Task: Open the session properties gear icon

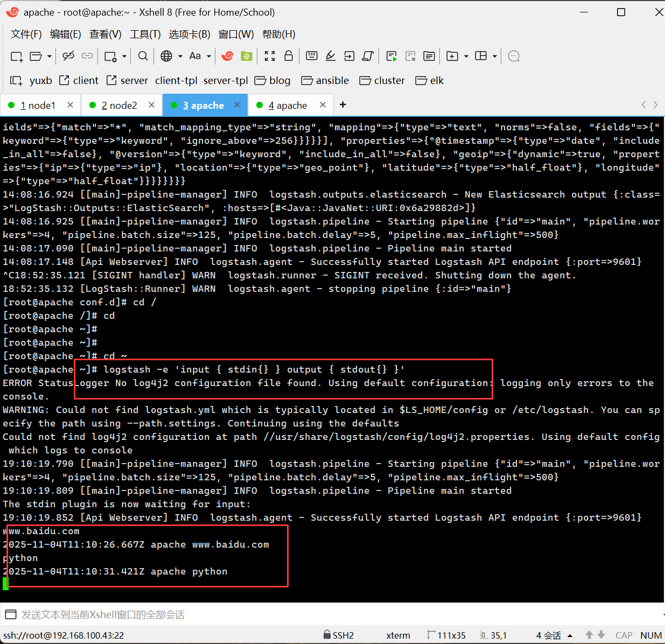Action: tap(110, 56)
